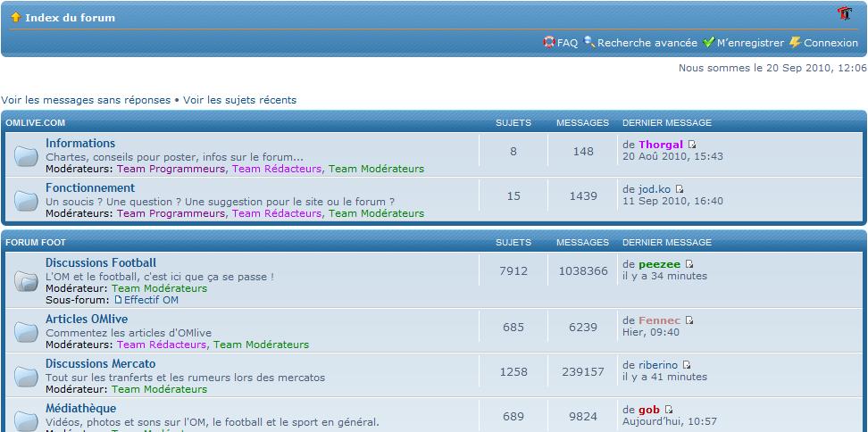Viewport: 868px width, 432px height.
Task: Open Voir les sujets récents
Action: (x=239, y=100)
